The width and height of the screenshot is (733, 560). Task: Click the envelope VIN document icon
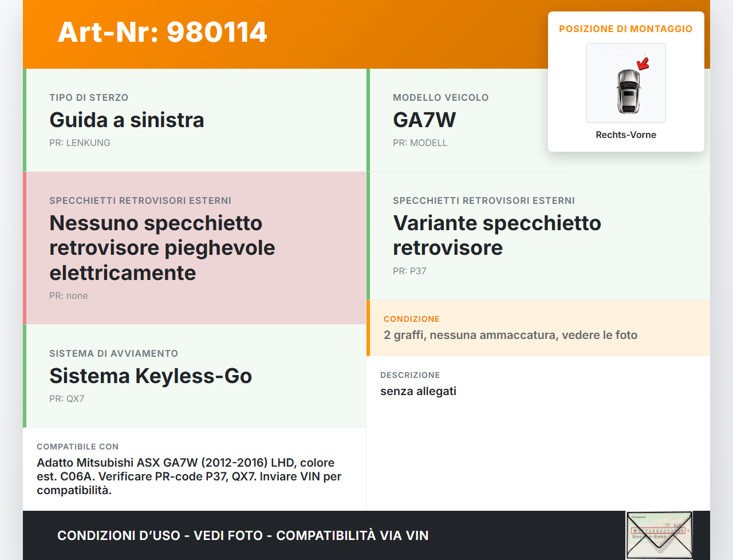(659, 535)
